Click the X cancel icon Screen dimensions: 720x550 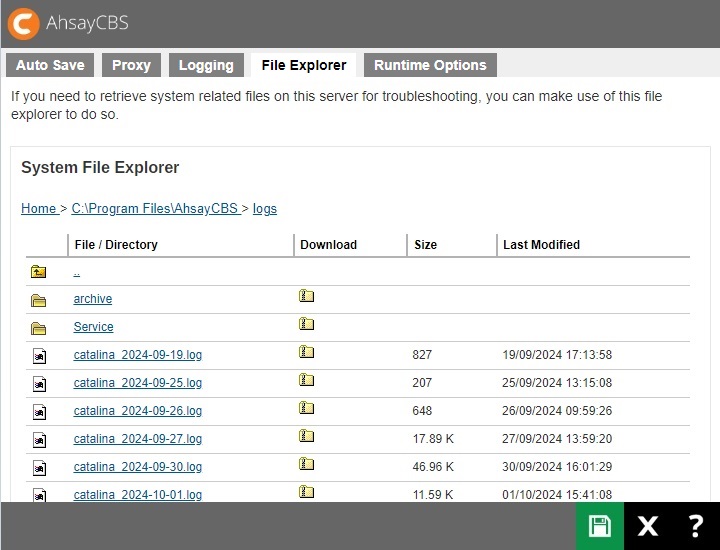[648, 526]
